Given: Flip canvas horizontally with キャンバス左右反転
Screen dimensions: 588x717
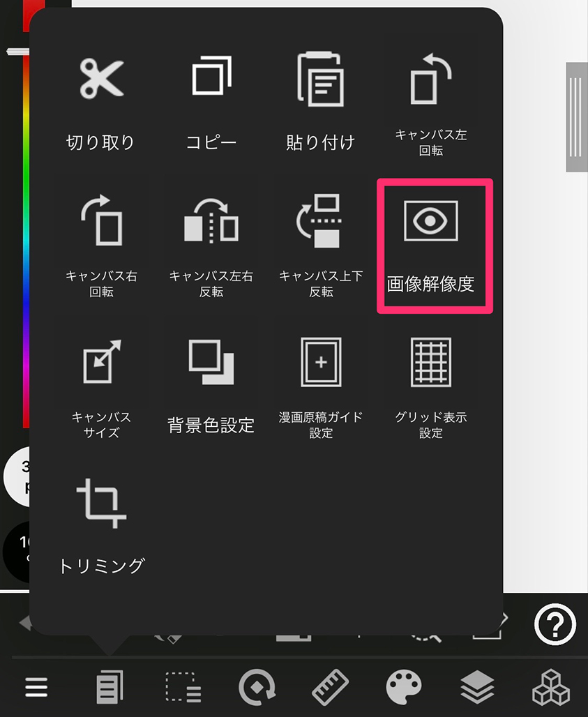Looking at the screenshot, I should tap(211, 220).
